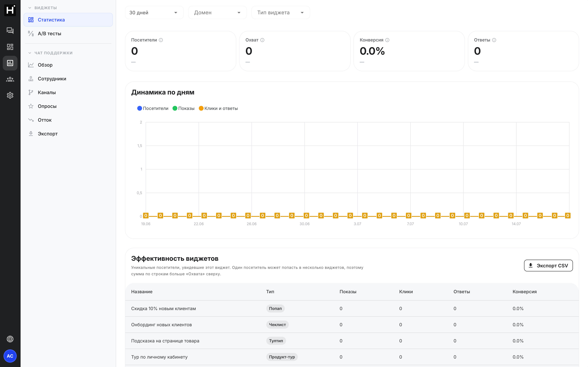Screen dimensions: 588x367
Task: Toggle Клики и ответы legend series
Action: [218, 108]
